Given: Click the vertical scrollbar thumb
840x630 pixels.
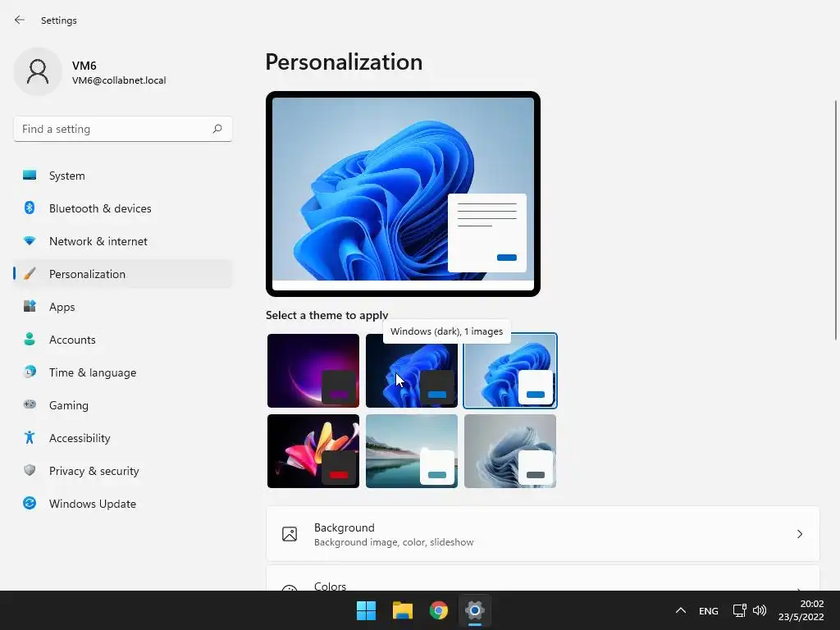Looking at the screenshot, I should pos(836,220).
